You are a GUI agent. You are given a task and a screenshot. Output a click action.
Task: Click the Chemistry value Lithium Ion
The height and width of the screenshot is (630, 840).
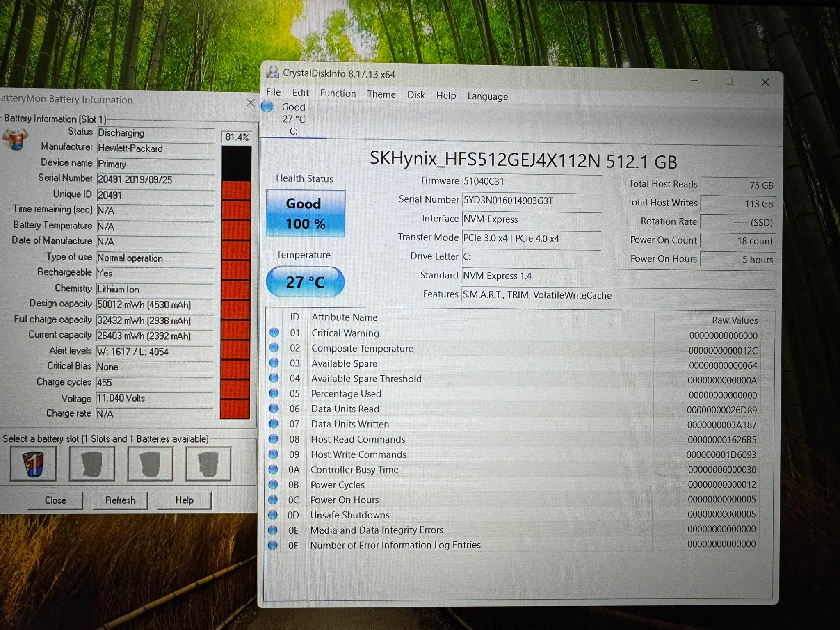155,289
